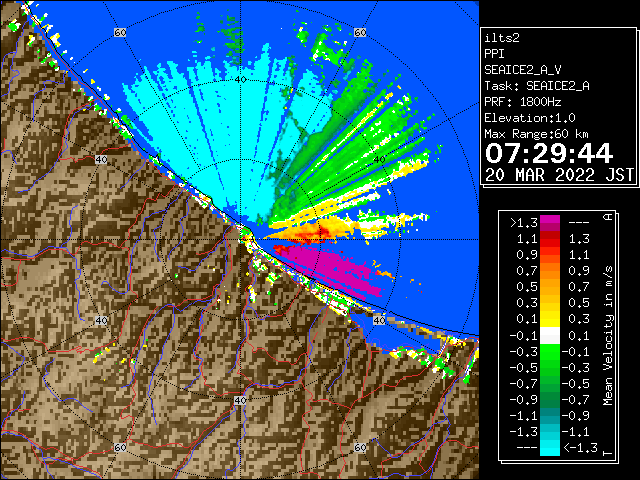
Task: Click the "40" range label over the cyan echo
Action: [240, 80]
